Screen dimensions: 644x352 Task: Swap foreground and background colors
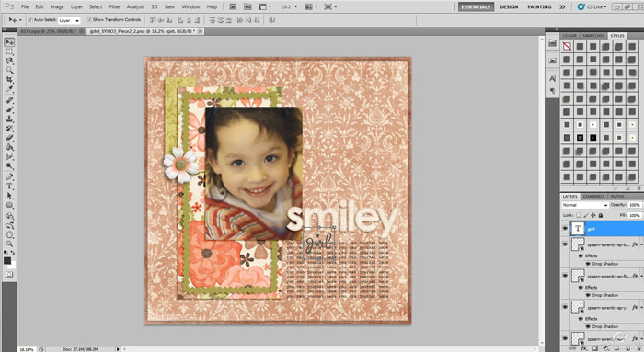coord(13,253)
